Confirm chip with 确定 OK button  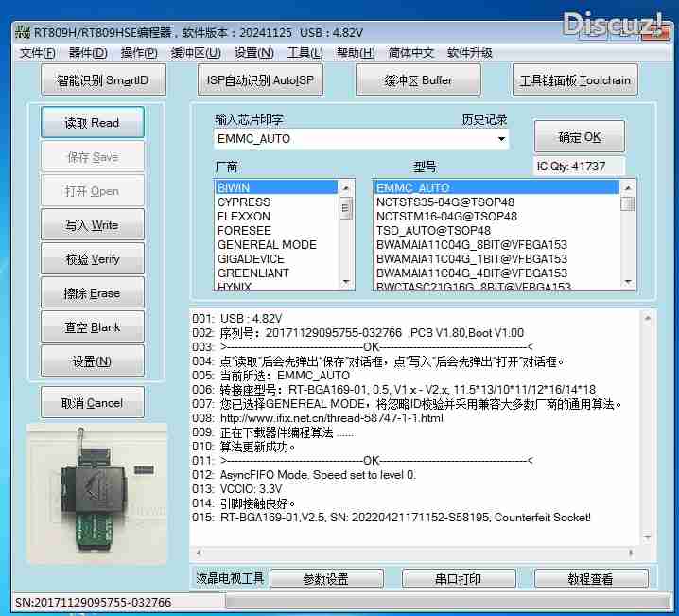[x=580, y=137]
